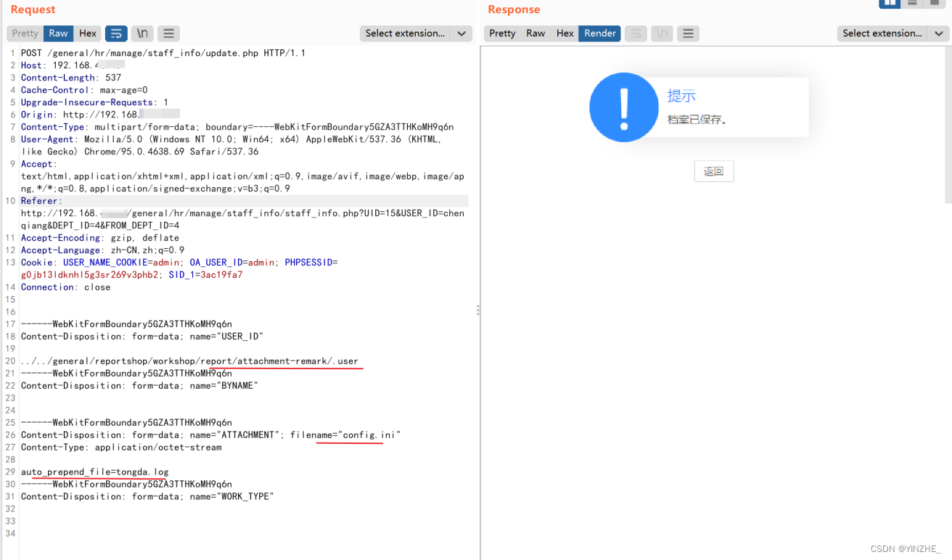Screen dimensions: 952x560
Task: Click the Accept header label on line 9
Action: (x=37, y=164)
